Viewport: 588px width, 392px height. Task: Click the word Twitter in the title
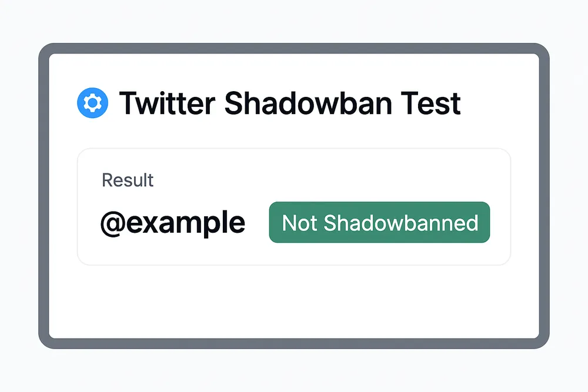coord(166,103)
